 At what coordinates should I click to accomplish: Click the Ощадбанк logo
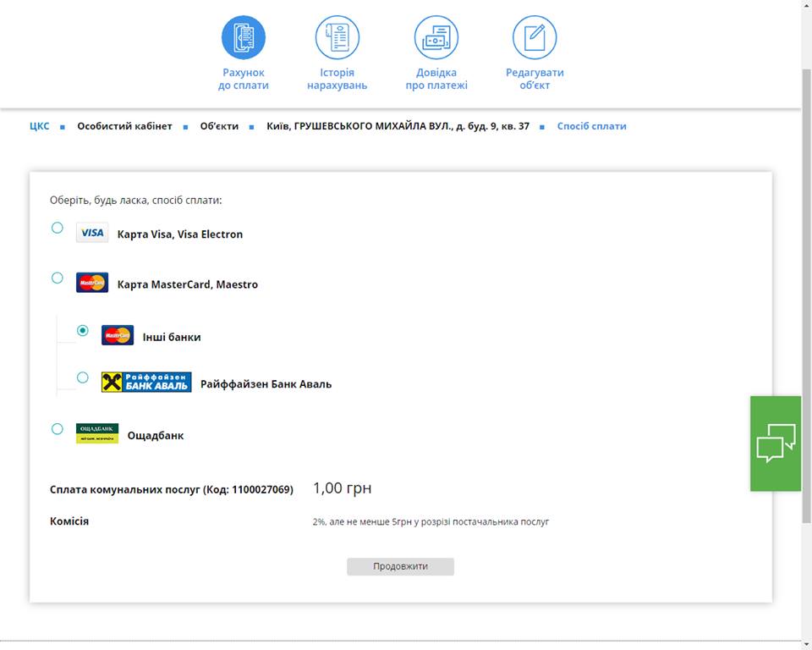tap(97, 434)
